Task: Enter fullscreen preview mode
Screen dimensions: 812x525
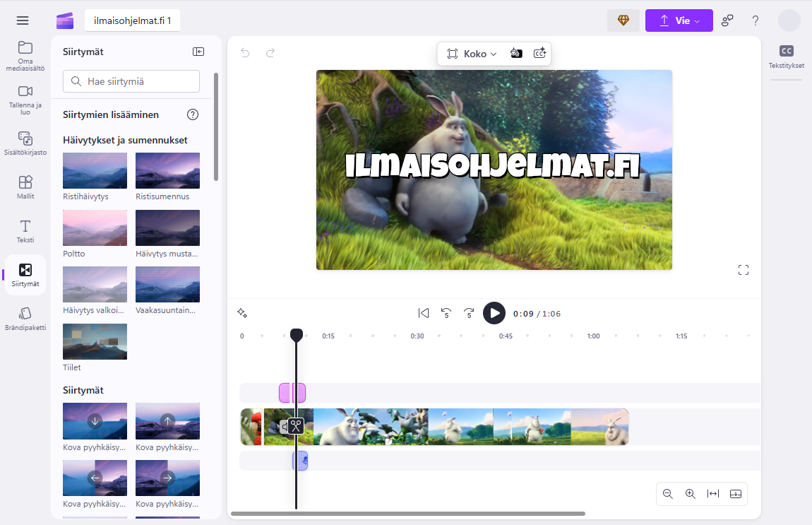Action: click(743, 270)
